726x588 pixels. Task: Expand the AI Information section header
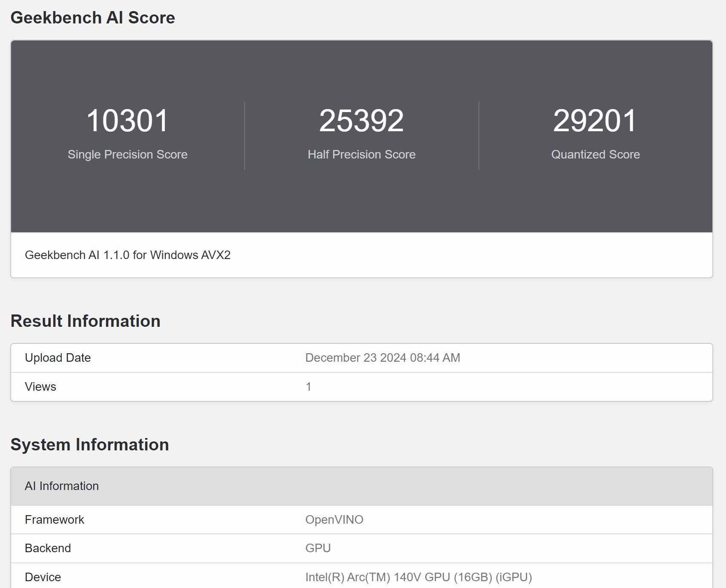coord(62,486)
